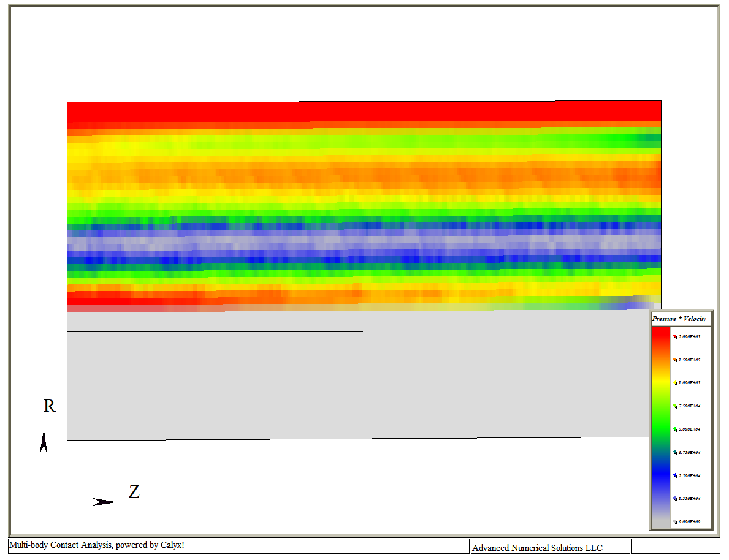Image resolution: width=729 pixels, height=560 pixels.
Task: Click the yellow 1.000E+05 legend marker
Action: (x=675, y=383)
